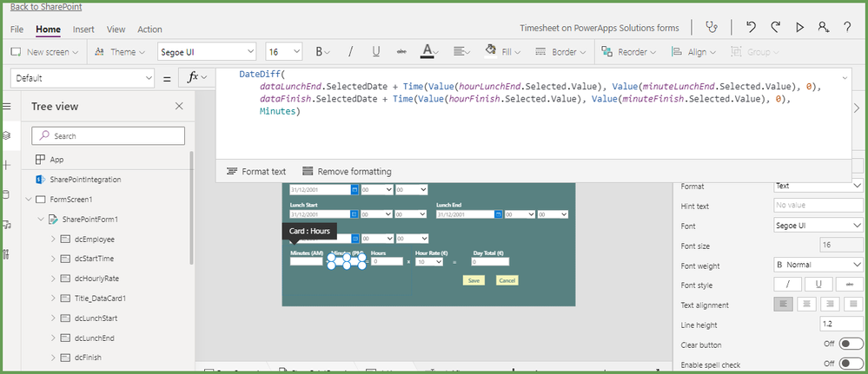Click the Font style strikethrough button

click(x=849, y=285)
